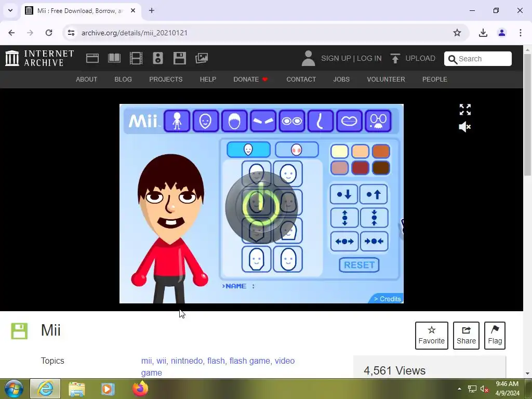
Task: Bookmark this page with star icon
Action: (x=457, y=33)
